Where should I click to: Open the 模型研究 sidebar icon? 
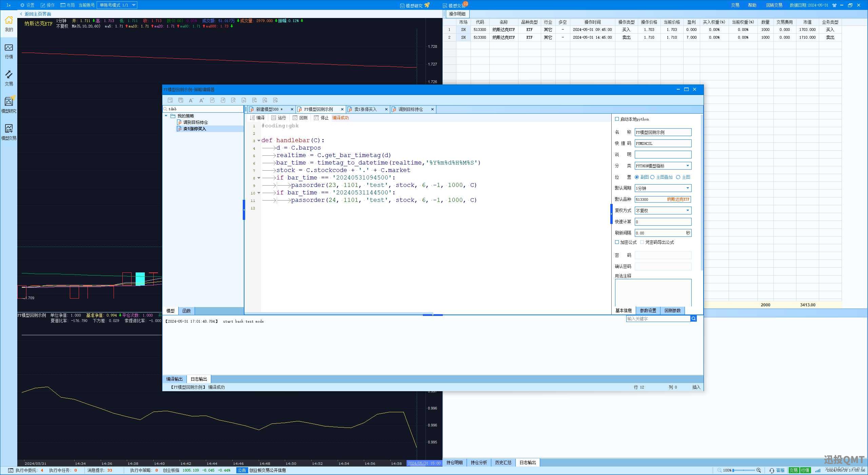pos(9,105)
